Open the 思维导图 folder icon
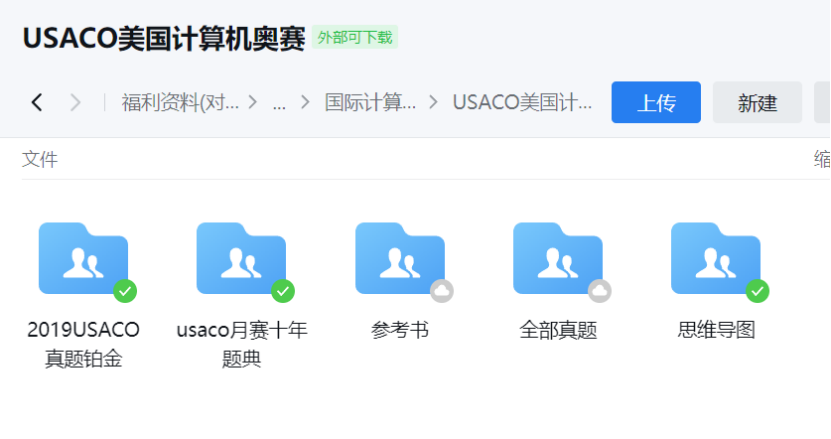831x439 pixels. click(715, 258)
